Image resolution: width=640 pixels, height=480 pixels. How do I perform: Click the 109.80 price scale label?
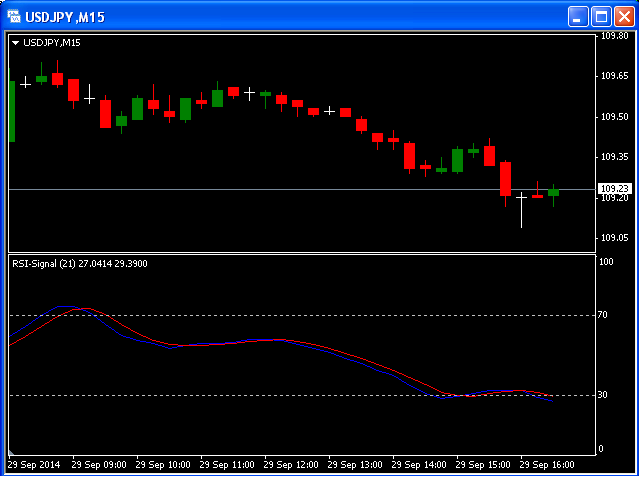(614, 36)
